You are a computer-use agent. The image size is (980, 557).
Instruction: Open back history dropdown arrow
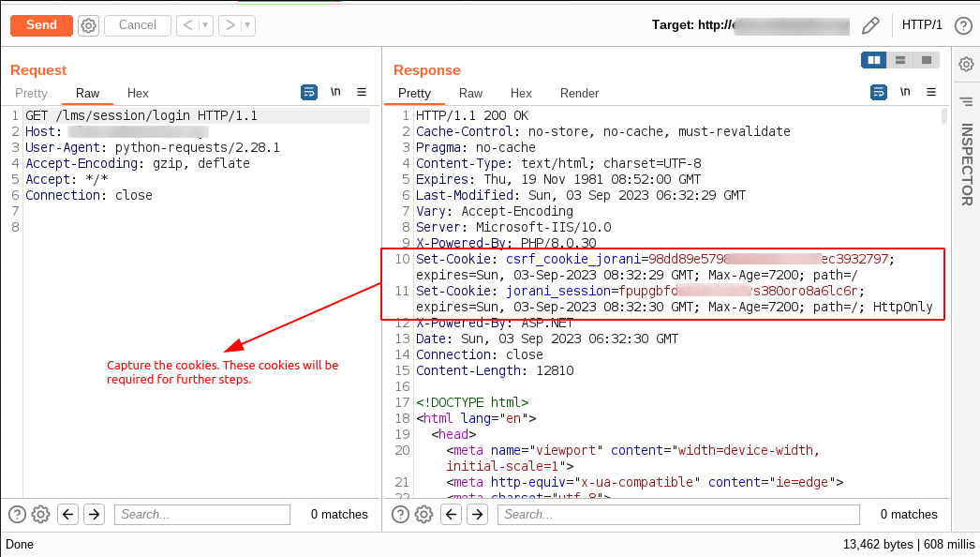(205, 25)
